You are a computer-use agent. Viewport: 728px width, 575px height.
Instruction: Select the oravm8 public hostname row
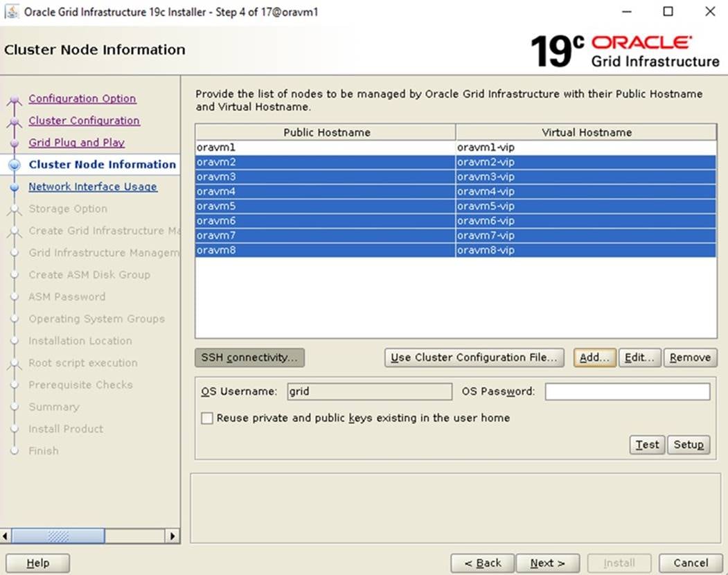coord(326,250)
